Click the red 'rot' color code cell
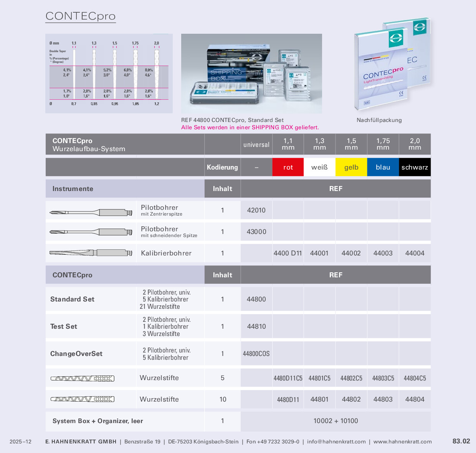 click(288, 167)
